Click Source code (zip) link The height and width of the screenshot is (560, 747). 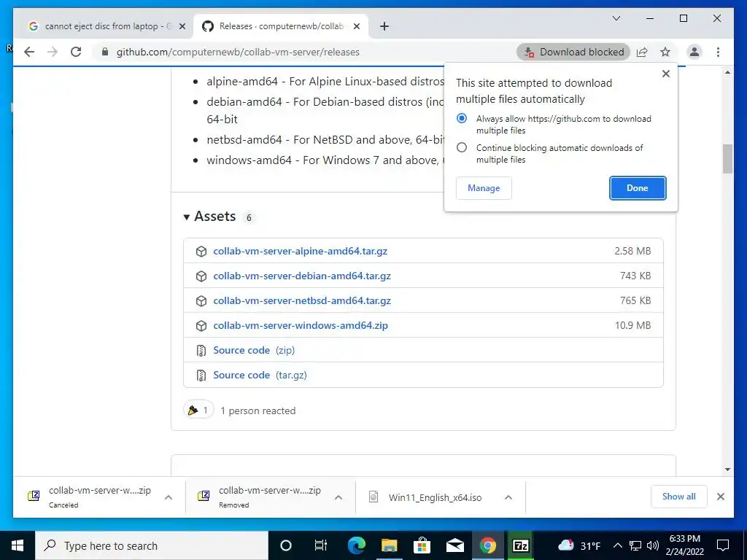(254, 350)
